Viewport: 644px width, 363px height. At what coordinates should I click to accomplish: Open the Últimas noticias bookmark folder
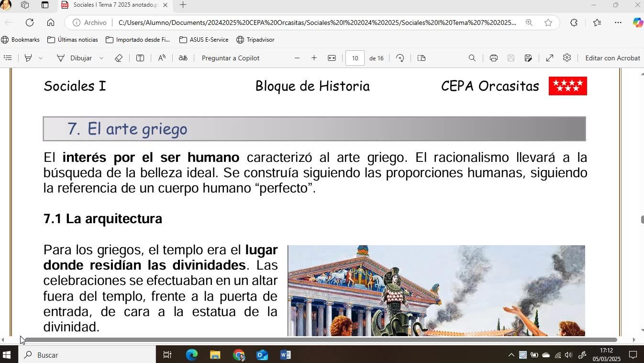(73, 40)
